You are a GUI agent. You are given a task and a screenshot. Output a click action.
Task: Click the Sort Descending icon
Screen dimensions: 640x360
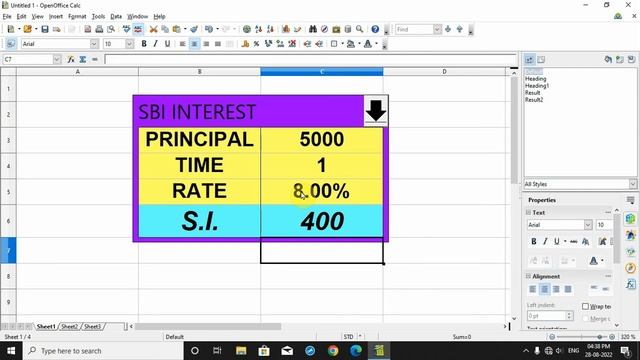(x=270, y=29)
